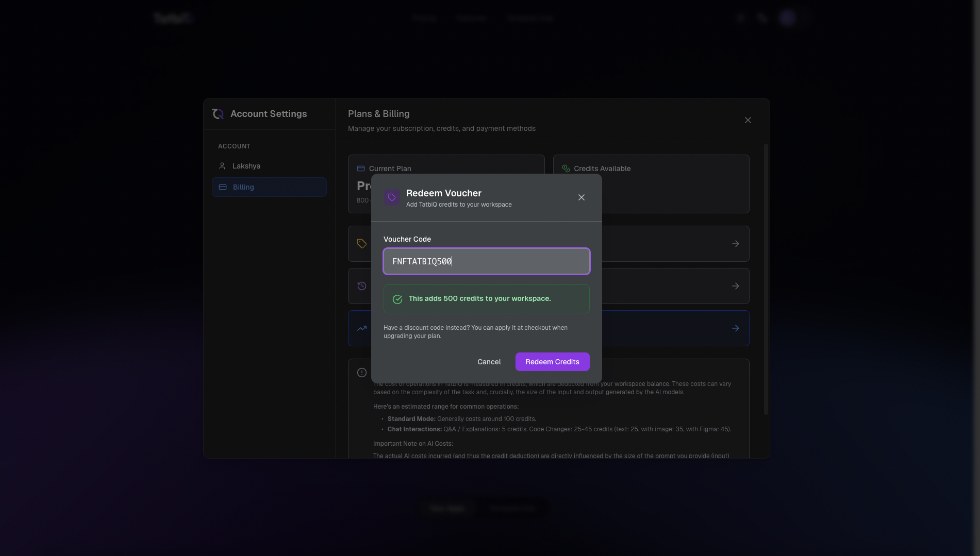Open the history row via its arrow
This screenshot has height=556, width=980.
736,286
